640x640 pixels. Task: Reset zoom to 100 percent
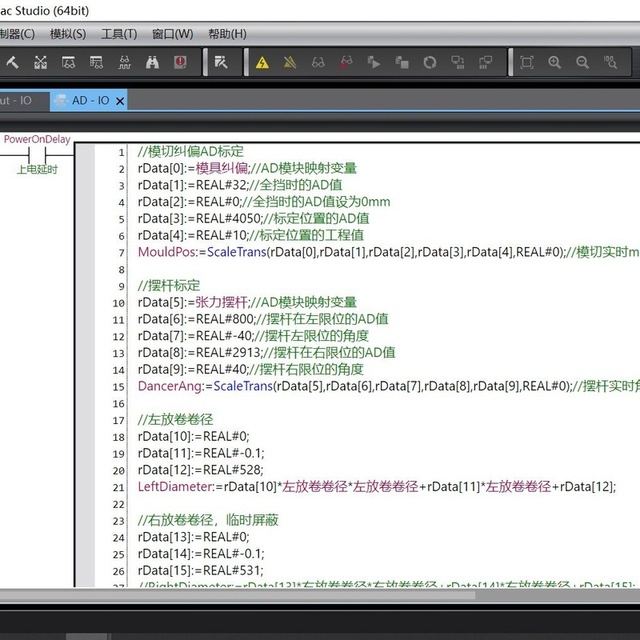tap(610, 62)
